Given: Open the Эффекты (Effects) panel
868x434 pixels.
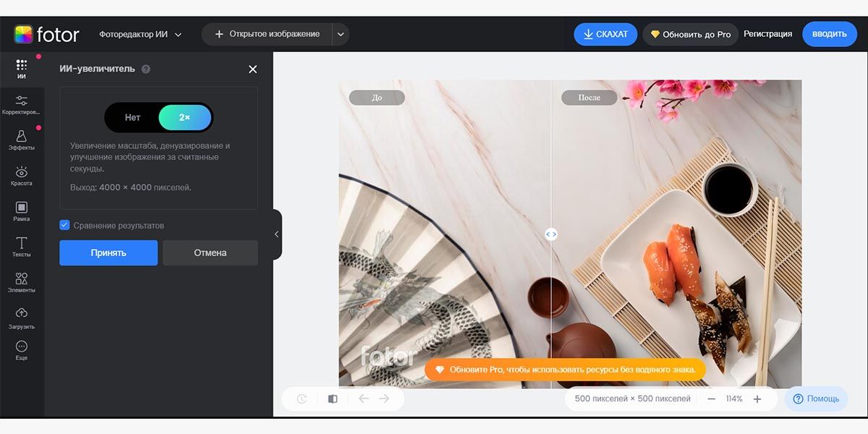Looking at the screenshot, I should pos(22,140).
